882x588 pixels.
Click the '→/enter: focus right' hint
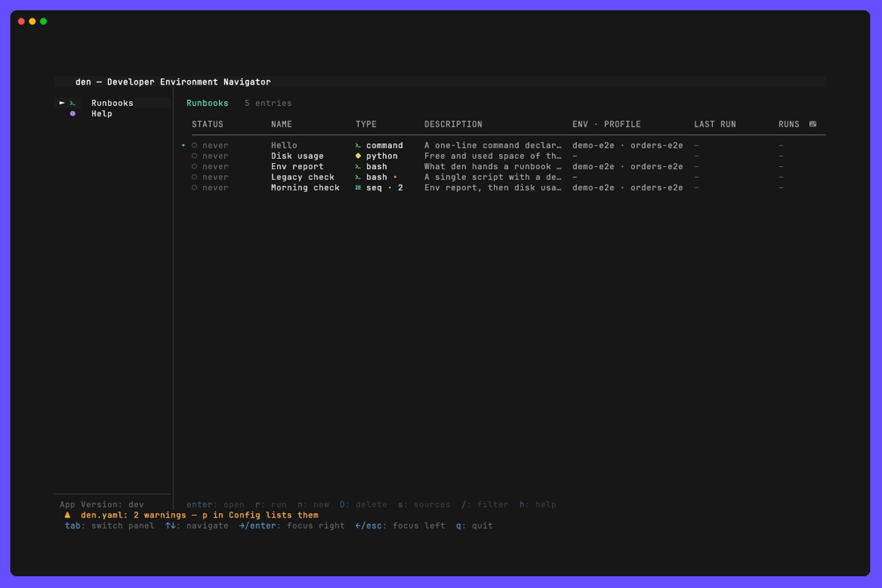pyautogui.click(x=292, y=526)
